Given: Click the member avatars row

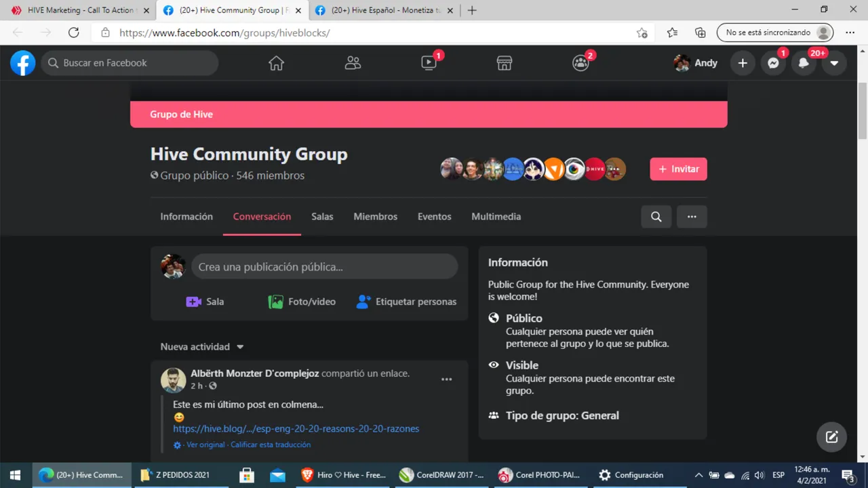Looking at the screenshot, I should [533, 169].
